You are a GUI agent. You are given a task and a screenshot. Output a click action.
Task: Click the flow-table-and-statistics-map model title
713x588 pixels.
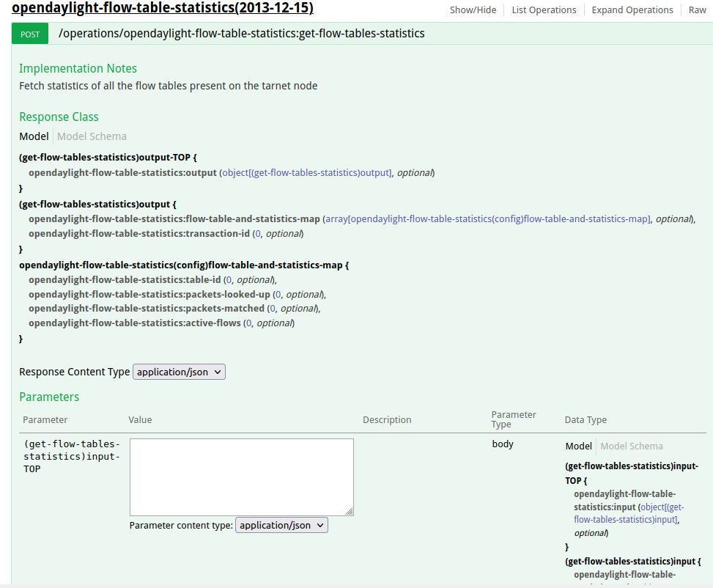point(184,265)
